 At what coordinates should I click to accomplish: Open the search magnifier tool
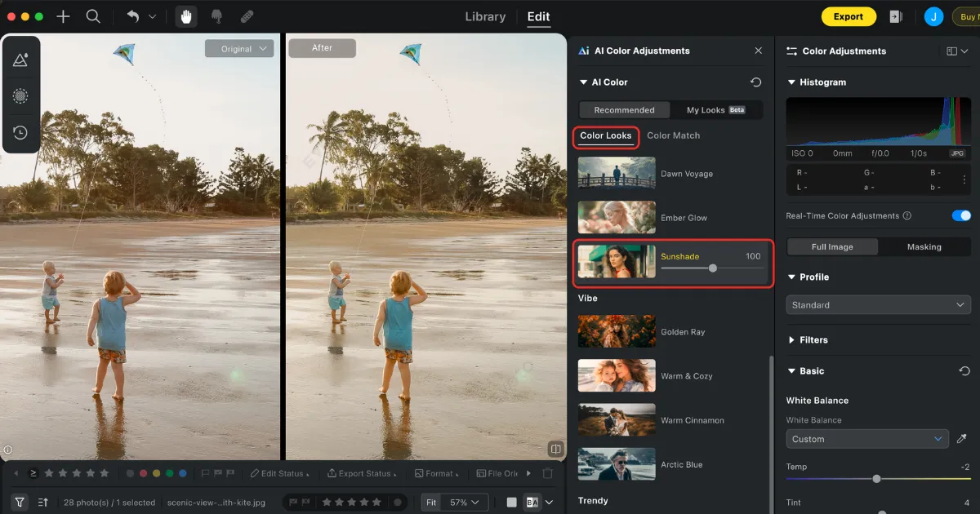click(x=93, y=16)
